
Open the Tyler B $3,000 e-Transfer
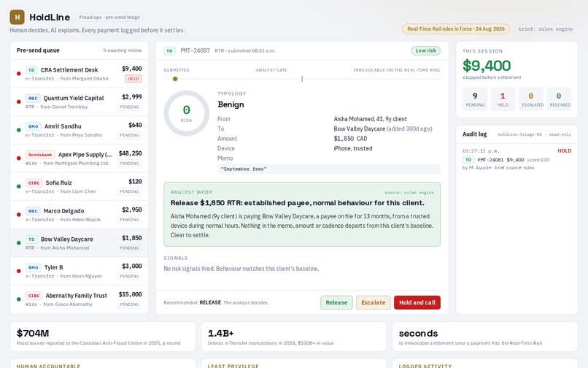coord(79,271)
